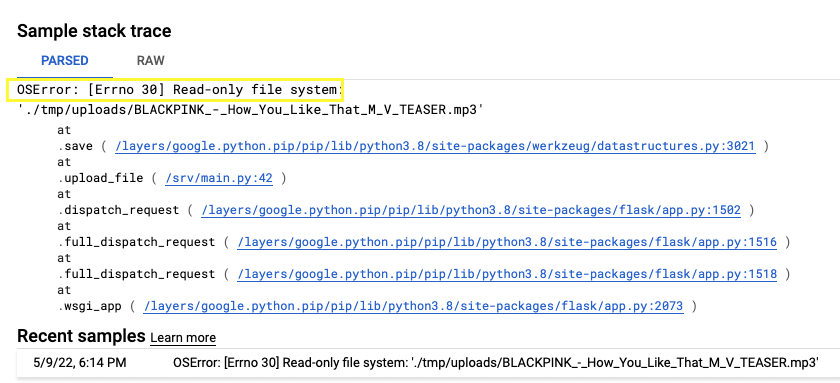The height and width of the screenshot is (383, 840).
Task: Open flask app.py:1502 source link
Action: pyautogui.click(x=471, y=210)
